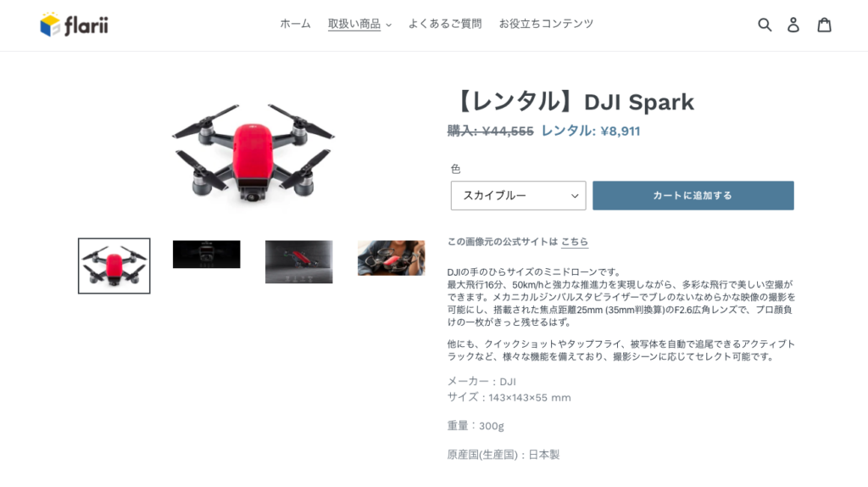
Task: Follow the こちら official site link
Action: (575, 242)
